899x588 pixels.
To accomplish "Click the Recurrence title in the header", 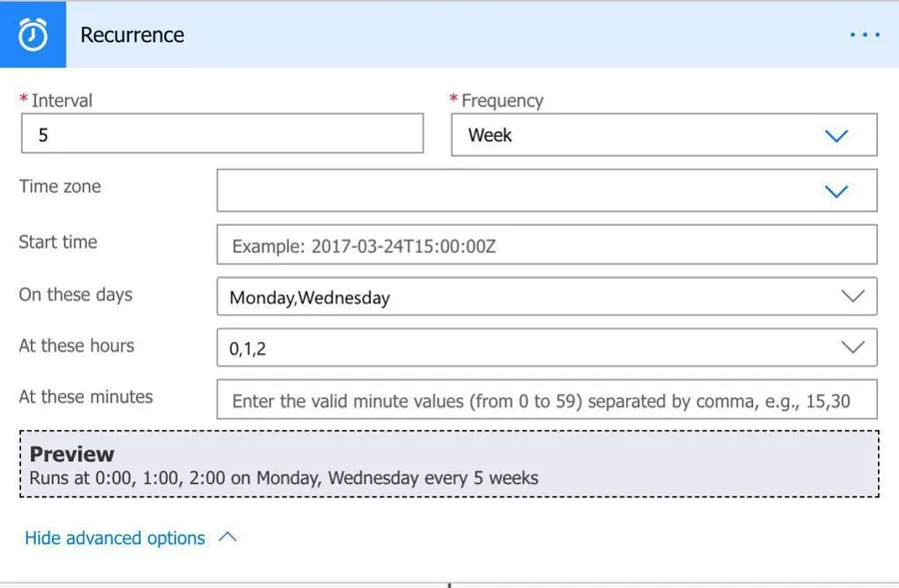I will coord(132,35).
